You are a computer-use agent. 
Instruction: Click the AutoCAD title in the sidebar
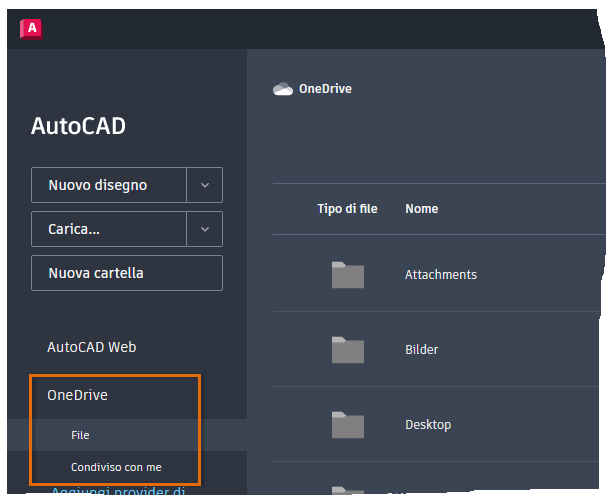click(78, 126)
